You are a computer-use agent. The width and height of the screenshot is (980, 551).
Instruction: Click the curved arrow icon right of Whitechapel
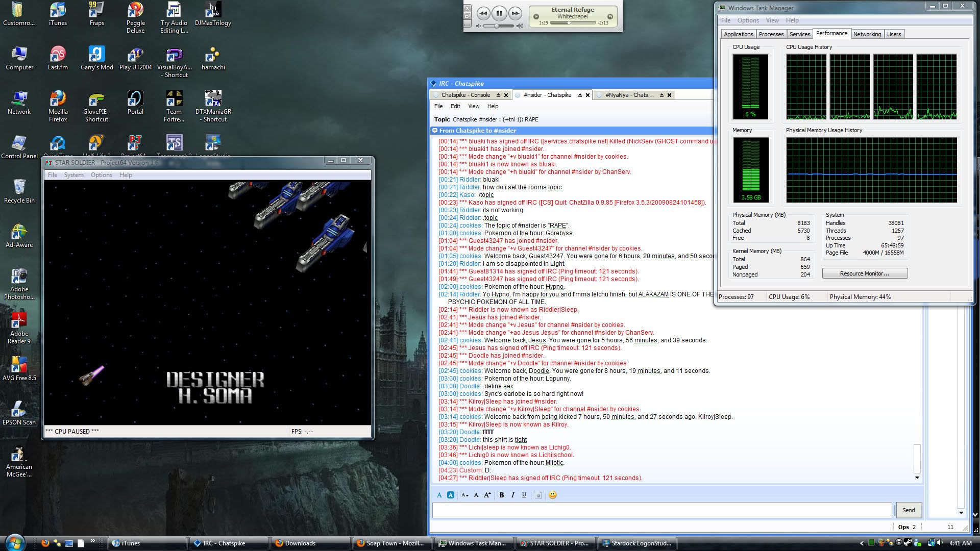click(x=610, y=17)
